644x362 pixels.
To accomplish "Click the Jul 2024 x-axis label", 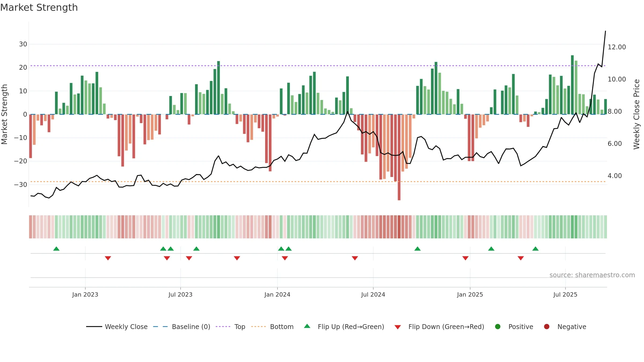I will click(x=373, y=294).
